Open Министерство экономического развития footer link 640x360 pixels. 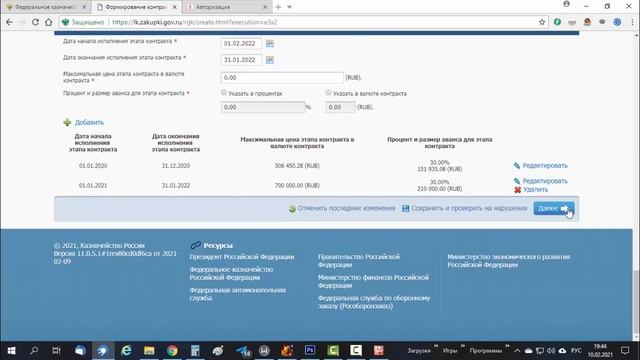(x=509, y=260)
